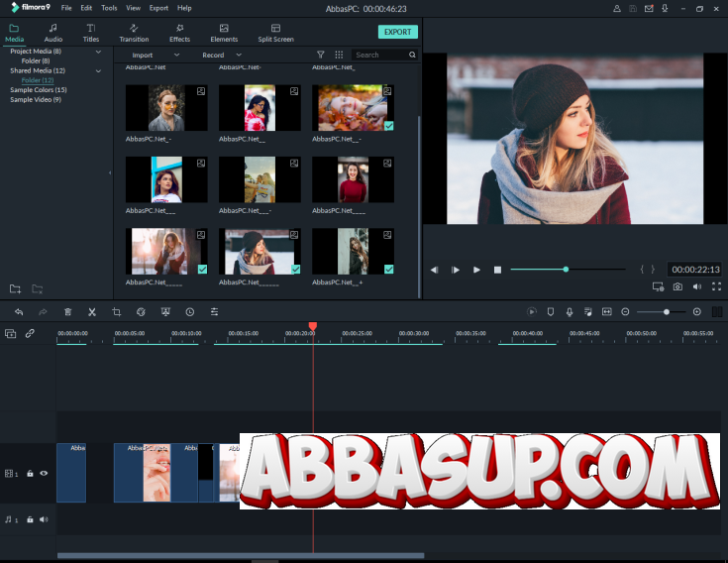
Task: Toggle the auto ripple link icon
Action: 30,333
